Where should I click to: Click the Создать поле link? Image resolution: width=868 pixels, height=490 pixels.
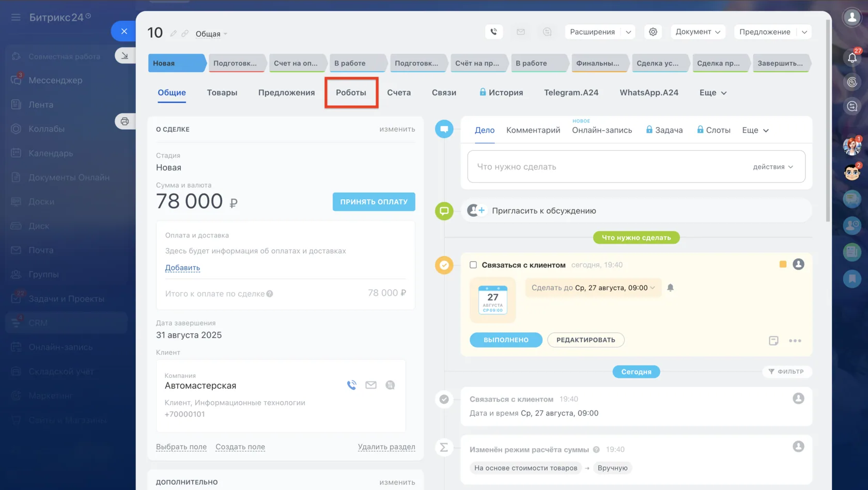pyautogui.click(x=240, y=447)
